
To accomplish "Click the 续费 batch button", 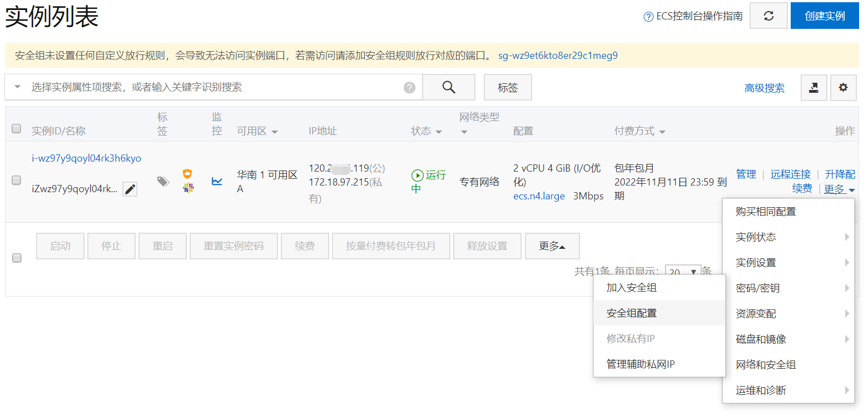I will [305, 246].
